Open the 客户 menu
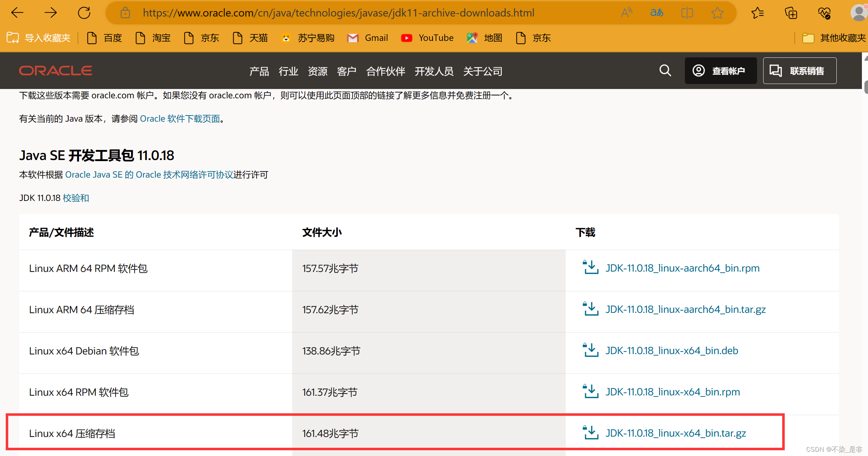The image size is (868, 456). click(347, 71)
